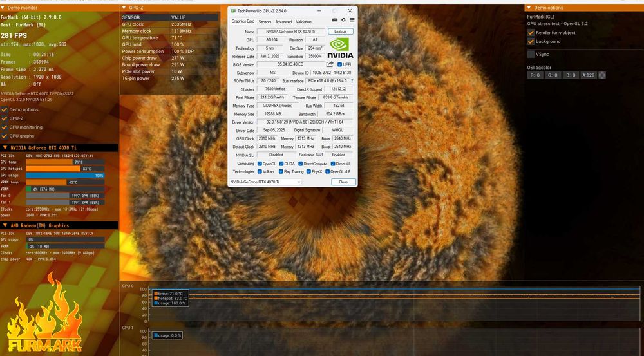Click the NVIDIA logo in GPU-Z

pyautogui.click(x=341, y=46)
